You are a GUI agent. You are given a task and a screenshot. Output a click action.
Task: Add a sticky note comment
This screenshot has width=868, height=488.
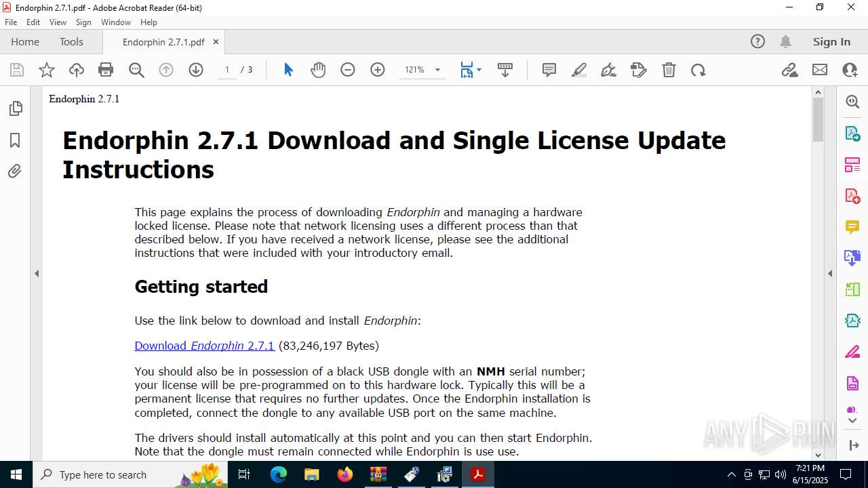tap(549, 70)
